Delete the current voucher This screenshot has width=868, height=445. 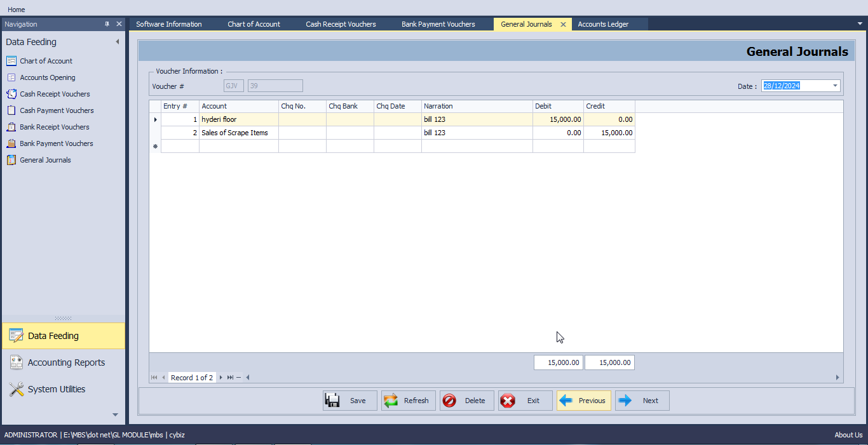[x=467, y=401]
